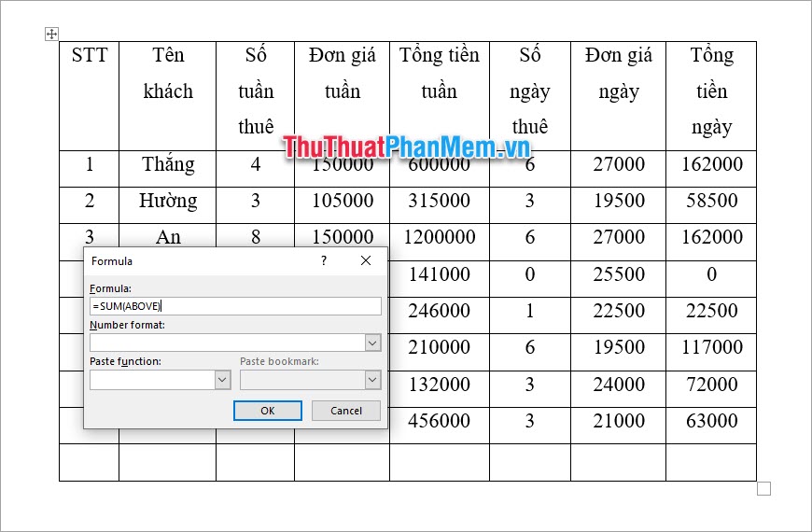This screenshot has width=812, height=532.
Task: Cancel the Formula dialog
Action: point(346,411)
